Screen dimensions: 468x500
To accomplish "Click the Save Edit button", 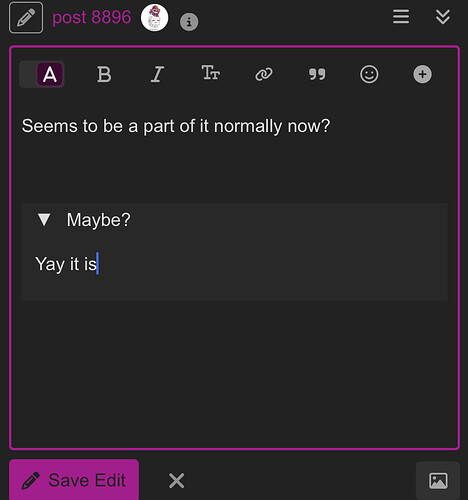I will coord(74,480).
